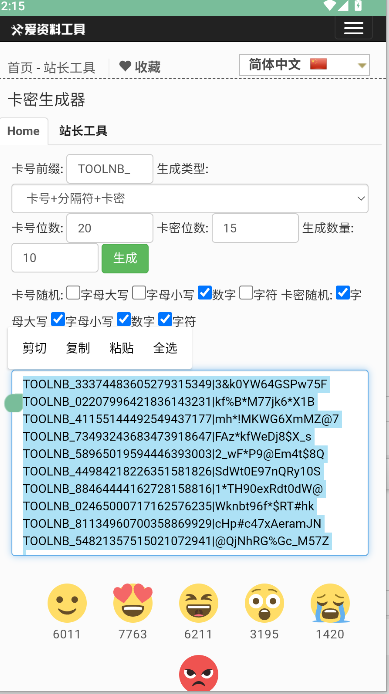This screenshot has width=389, height=694.
Task: Tap the Wi-Fi status icon
Action: 329,6
